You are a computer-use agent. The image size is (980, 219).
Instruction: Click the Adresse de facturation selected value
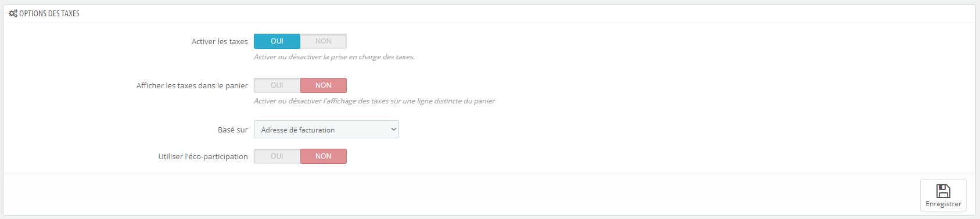pyautogui.click(x=298, y=130)
